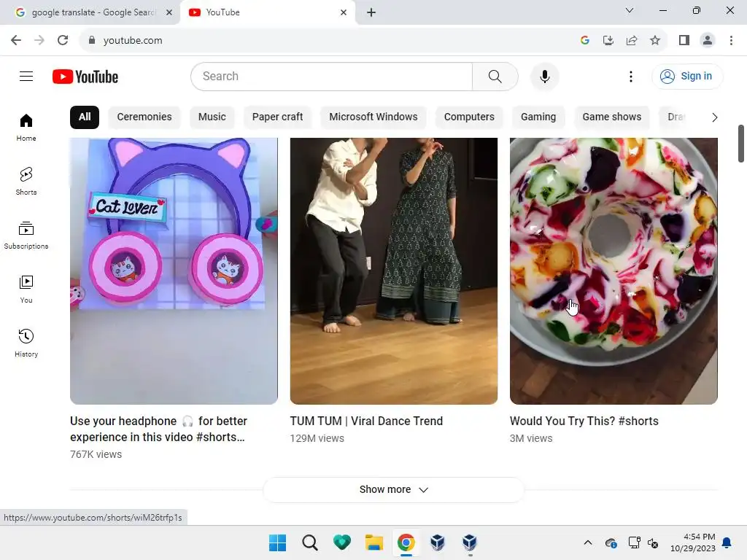Open File Explorer from taskbar
The width and height of the screenshot is (747, 560).
[x=374, y=542]
